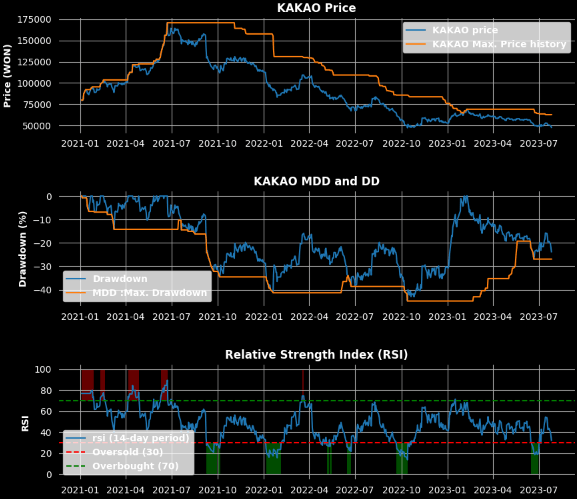577x499 pixels.
Task: Click the 75000 tick on the price axis
Action: pyautogui.click(x=37, y=105)
